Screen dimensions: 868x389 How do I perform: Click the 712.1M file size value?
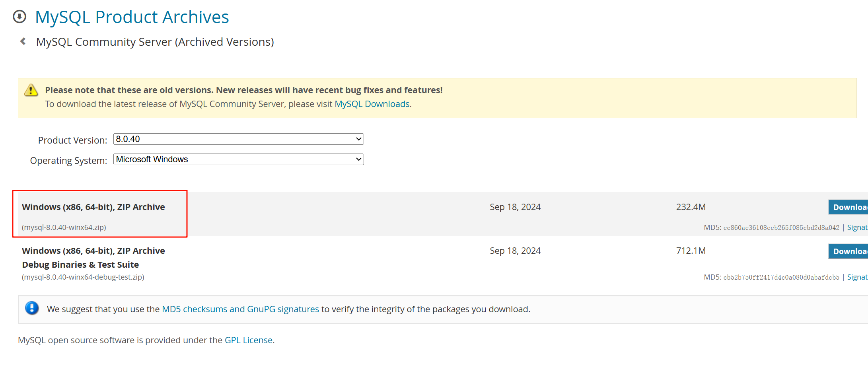pyautogui.click(x=691, y=251)
